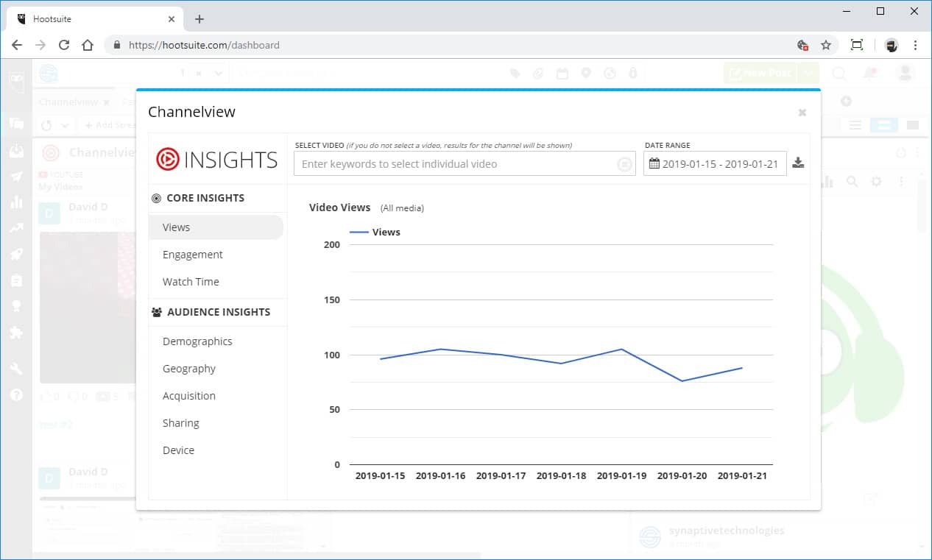View site info via the address bar lock icon
Screen dimensions: 932x560
click(117, 45)
